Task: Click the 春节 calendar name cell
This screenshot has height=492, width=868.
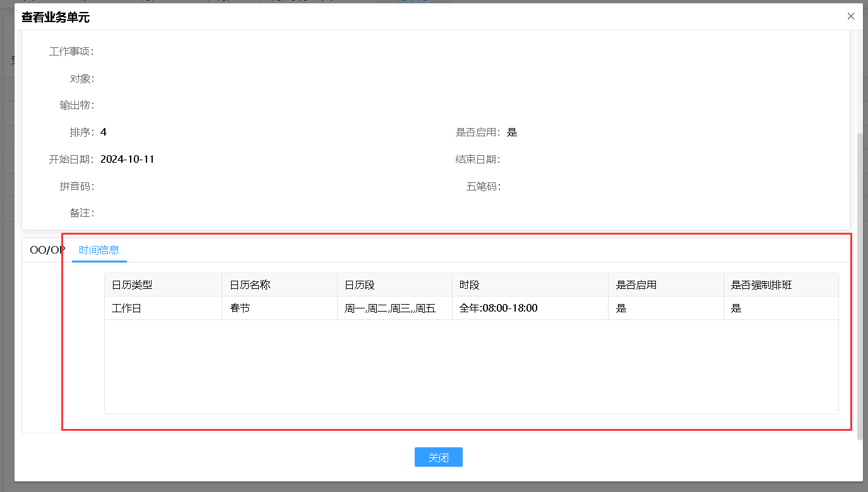Action: tap(240, 308)
